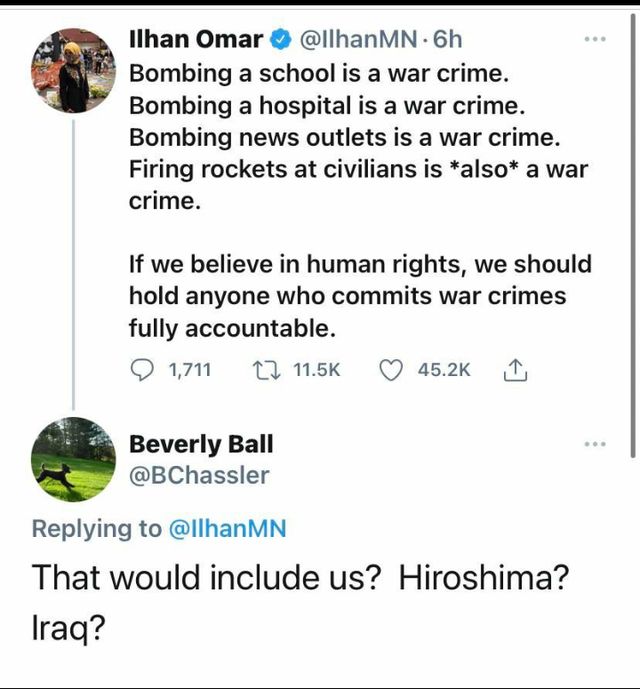Click the share icon under the tweet
Image resolution: width=640 pixels, height=689 pixels.
pos(513,370)
